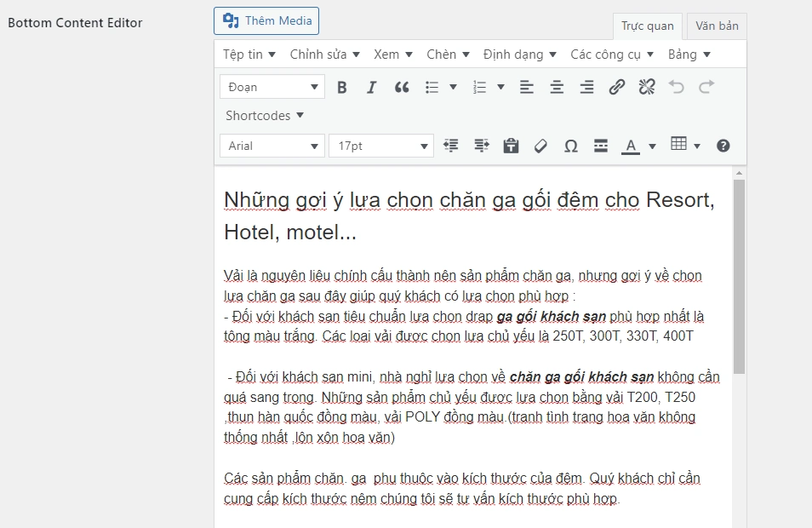Open the Shortcodes dropdown
812x528 pixels.
(264, 116)
